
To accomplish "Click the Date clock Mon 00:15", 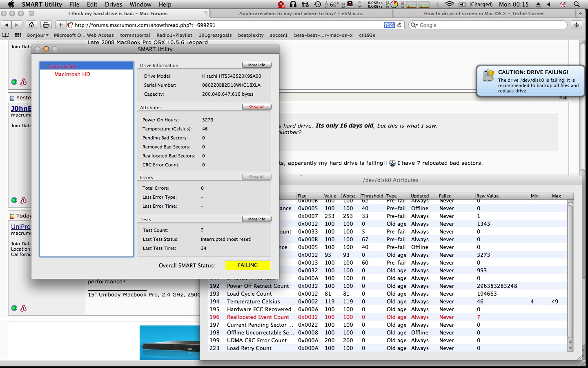I will point(514,4).
